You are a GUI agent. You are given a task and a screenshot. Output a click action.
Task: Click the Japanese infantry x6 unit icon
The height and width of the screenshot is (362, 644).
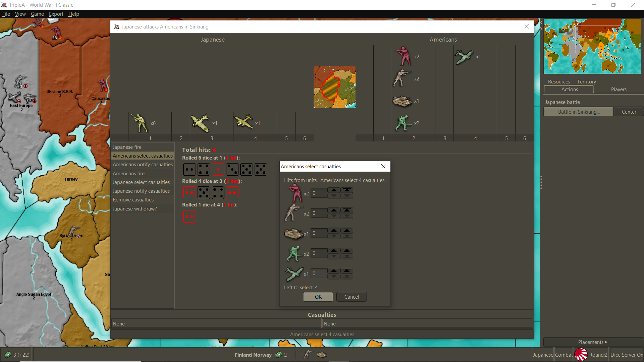[139, 123]
